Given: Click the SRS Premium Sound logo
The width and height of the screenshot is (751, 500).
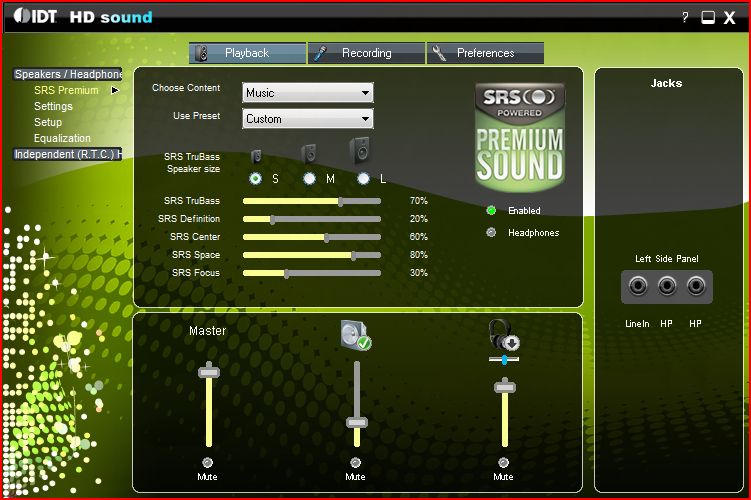Looking at the screenshot, I should 520,137.
